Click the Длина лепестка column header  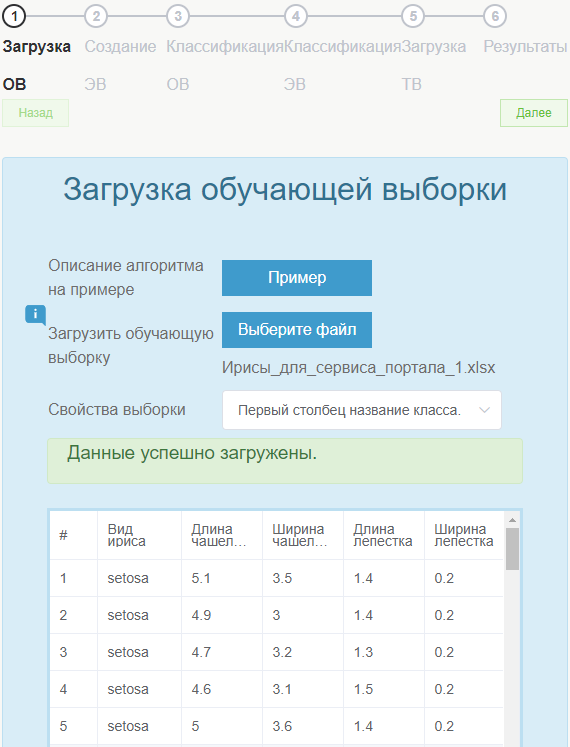(x=384, y=535)
